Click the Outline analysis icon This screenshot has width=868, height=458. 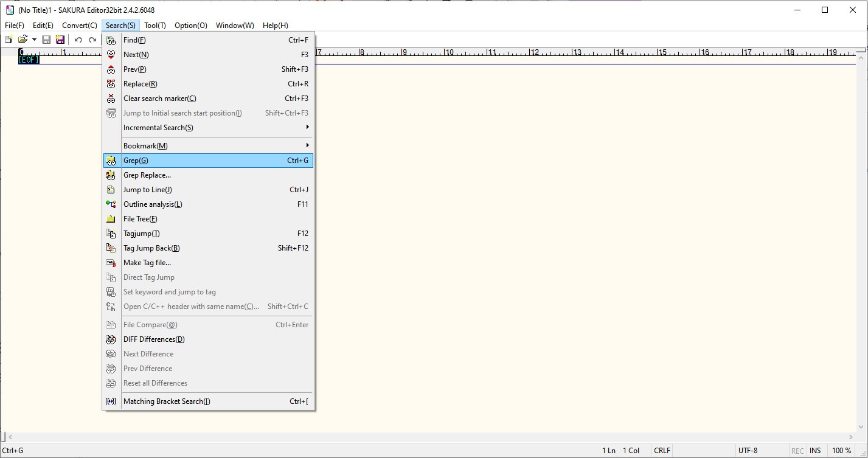coord(111,204)
